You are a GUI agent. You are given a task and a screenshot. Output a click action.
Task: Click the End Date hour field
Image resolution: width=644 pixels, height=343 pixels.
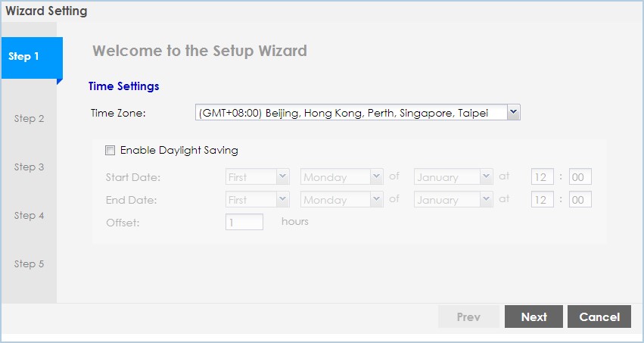[542, 199]
